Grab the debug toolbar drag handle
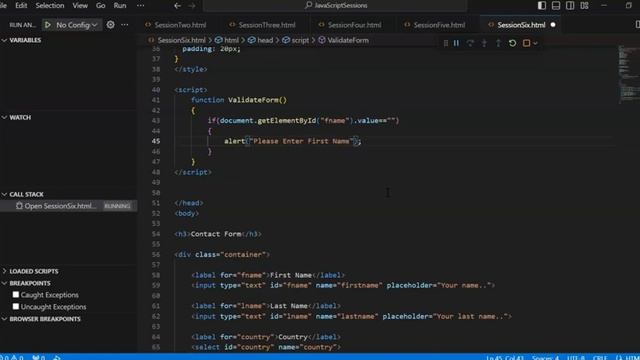The image size is (640, 360). [445, 43]
